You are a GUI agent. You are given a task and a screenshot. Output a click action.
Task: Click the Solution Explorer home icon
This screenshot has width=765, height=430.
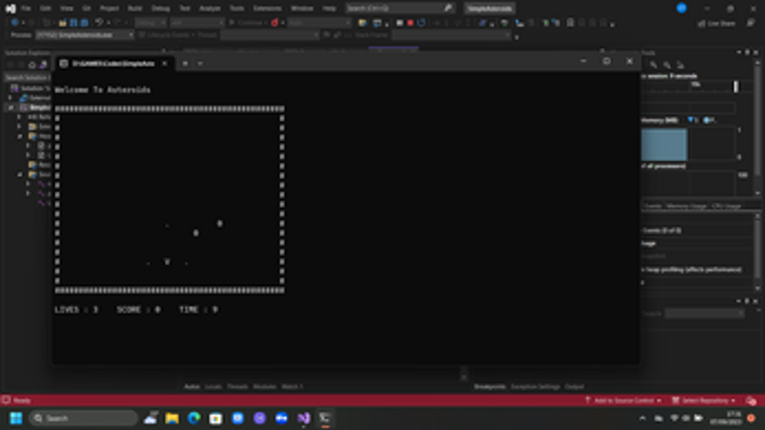pos(32,64)
